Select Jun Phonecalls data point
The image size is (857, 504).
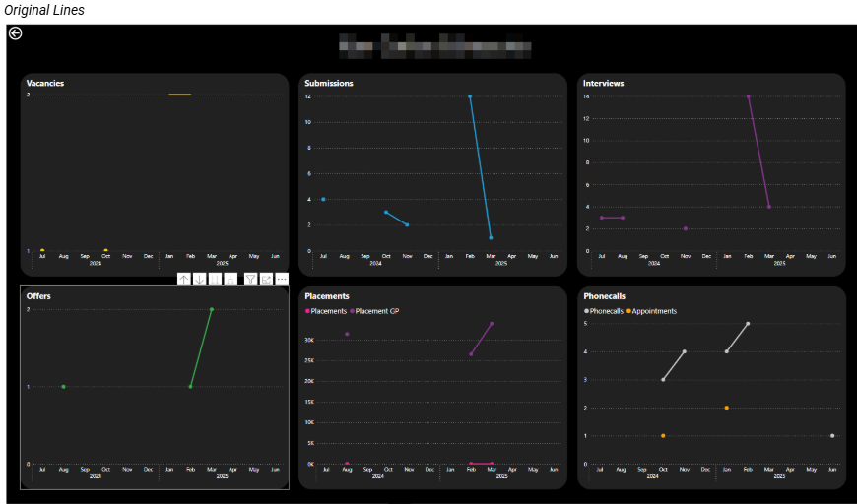click(832, 436)
